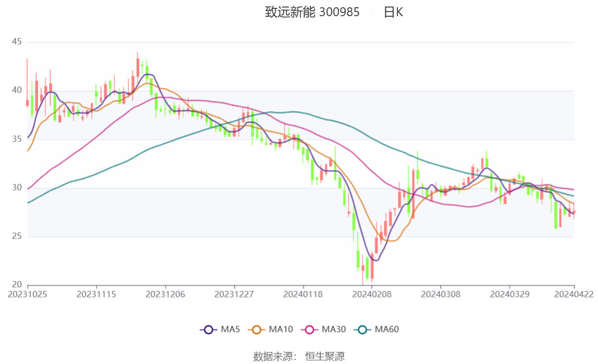Image resolution: width=598 pixels, height=364 pixels.
Task: Click the chart title 致远新能 300985
Action: 313,12
